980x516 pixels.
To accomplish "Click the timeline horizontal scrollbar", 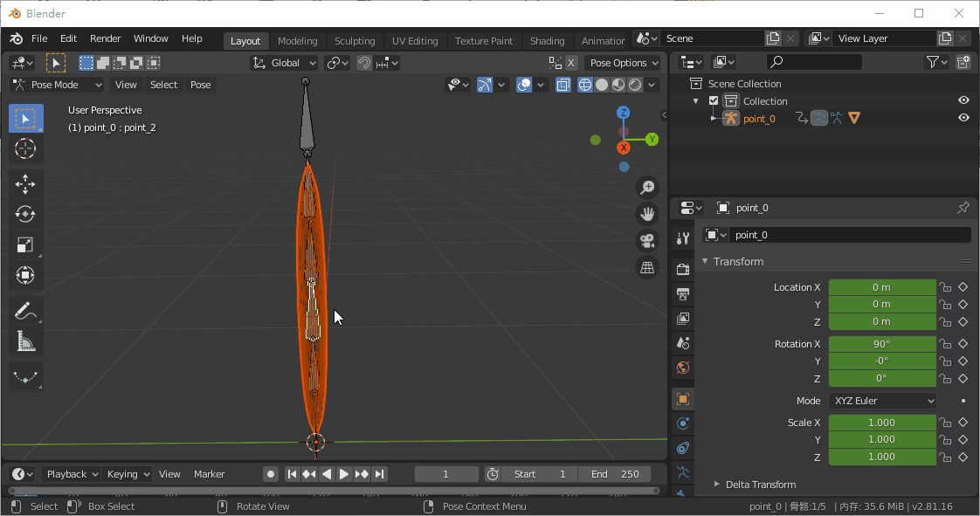I will (334, 491).
